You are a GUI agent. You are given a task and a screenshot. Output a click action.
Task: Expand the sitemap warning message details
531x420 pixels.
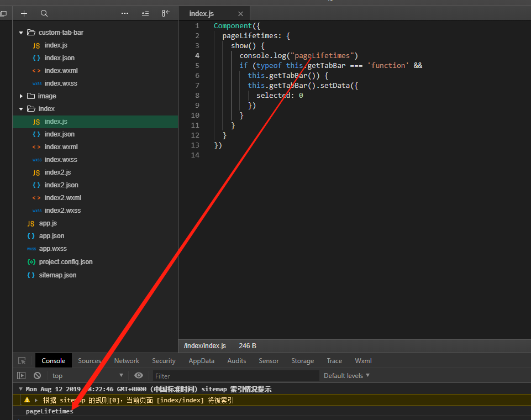pyautogui.click(x=36, y=400)
